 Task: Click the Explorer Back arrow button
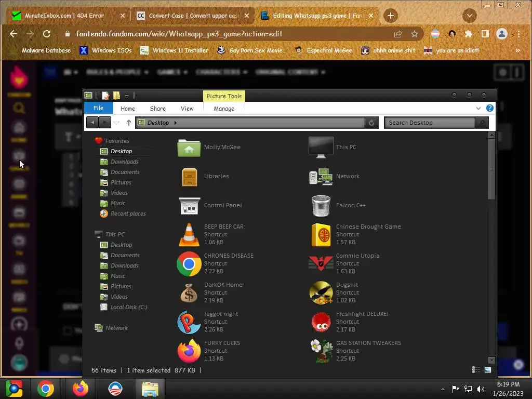(92, 123)
